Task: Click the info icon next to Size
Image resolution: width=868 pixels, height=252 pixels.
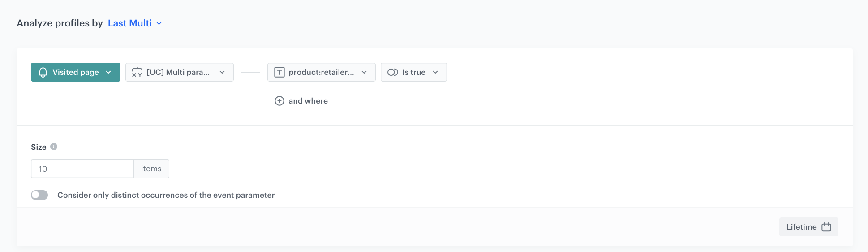Action: click(54, 147)
